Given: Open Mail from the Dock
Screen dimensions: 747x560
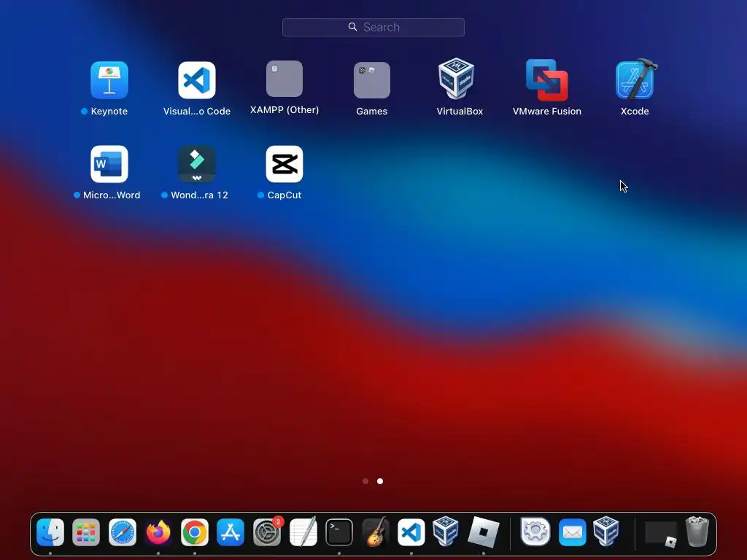Looking at the screenshot, I should coord(572,532).
